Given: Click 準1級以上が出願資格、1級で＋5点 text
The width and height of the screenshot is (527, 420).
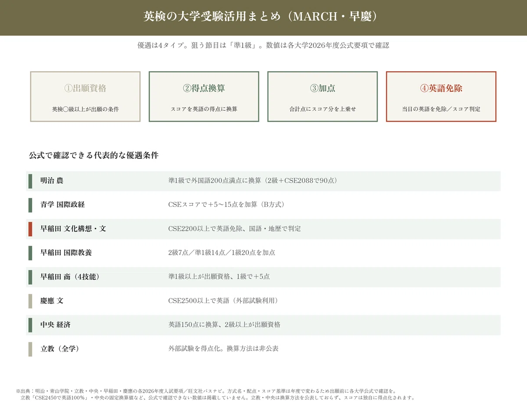Looking at the screenshot, I should (x=219, y=277).
